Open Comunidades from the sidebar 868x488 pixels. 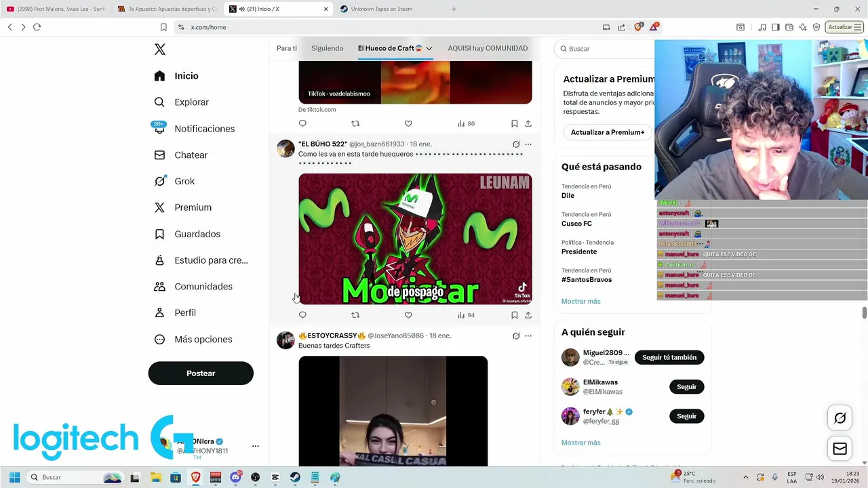[x=193, y=287]
